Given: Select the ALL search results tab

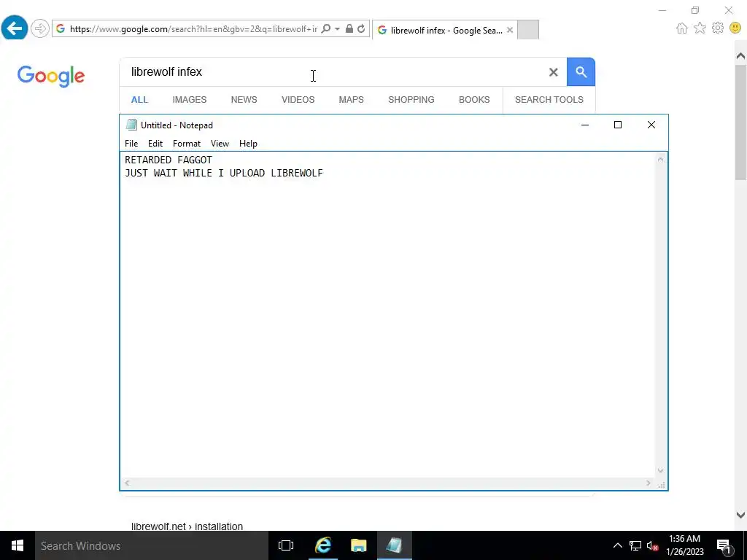Looking at the screenshot, I should point(139,99).
